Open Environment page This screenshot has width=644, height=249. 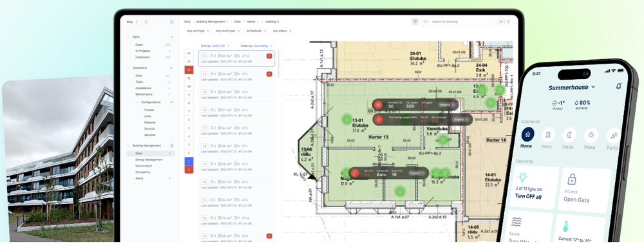pyautogui.click(x=144, y=166)
